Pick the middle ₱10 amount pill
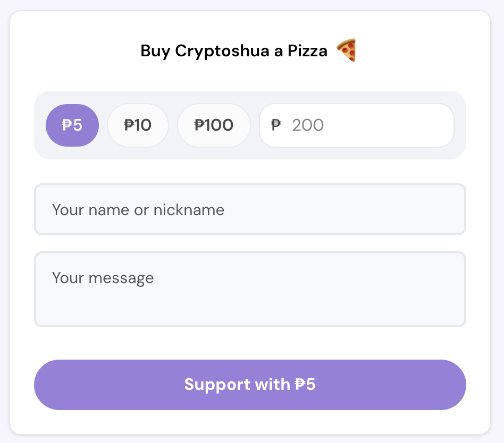This screenshot has height=443, width=504. pos(138,125)
